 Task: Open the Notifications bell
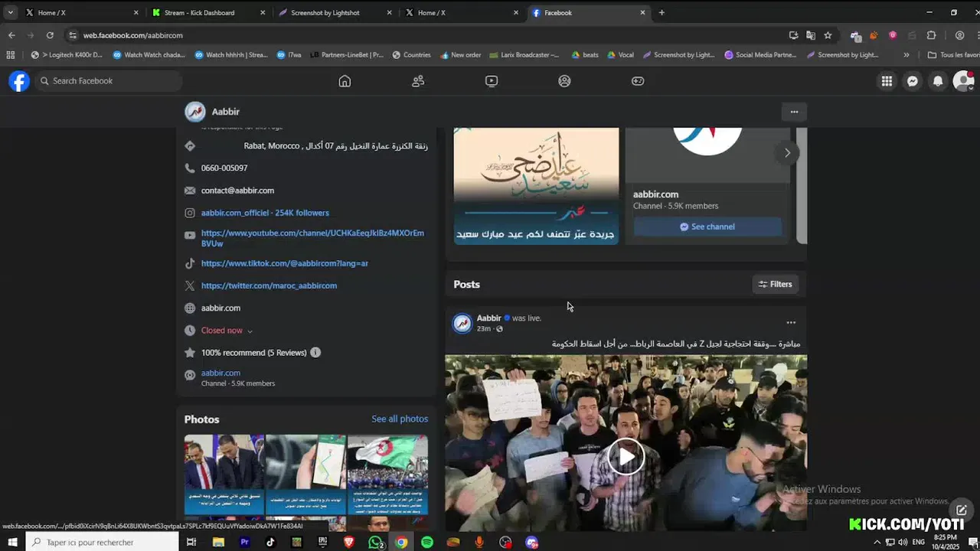coord(938,81)
